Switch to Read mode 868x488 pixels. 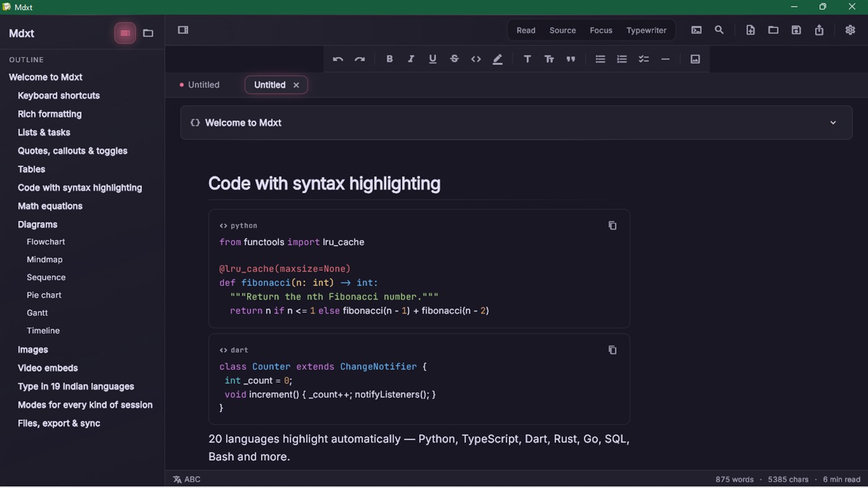[x=526, y=30]
